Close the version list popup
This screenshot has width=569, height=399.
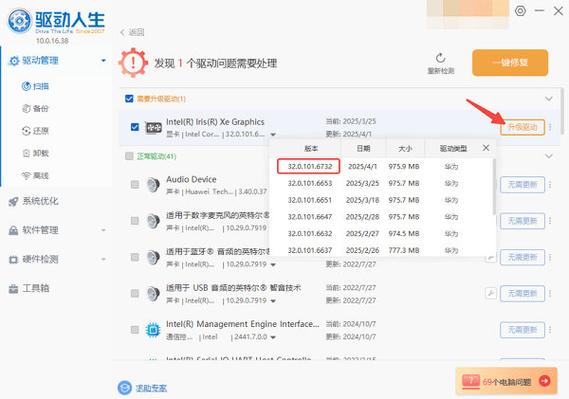point(486,148)
